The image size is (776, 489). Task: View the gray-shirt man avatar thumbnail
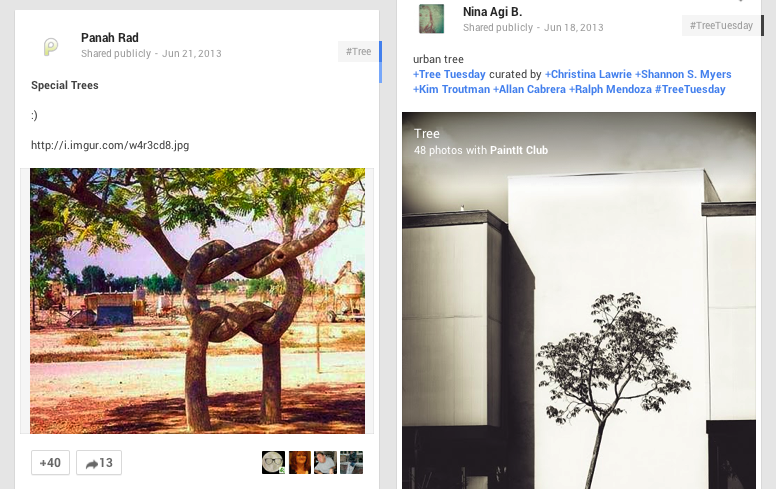pyautogui.click(x=325, y=462)
